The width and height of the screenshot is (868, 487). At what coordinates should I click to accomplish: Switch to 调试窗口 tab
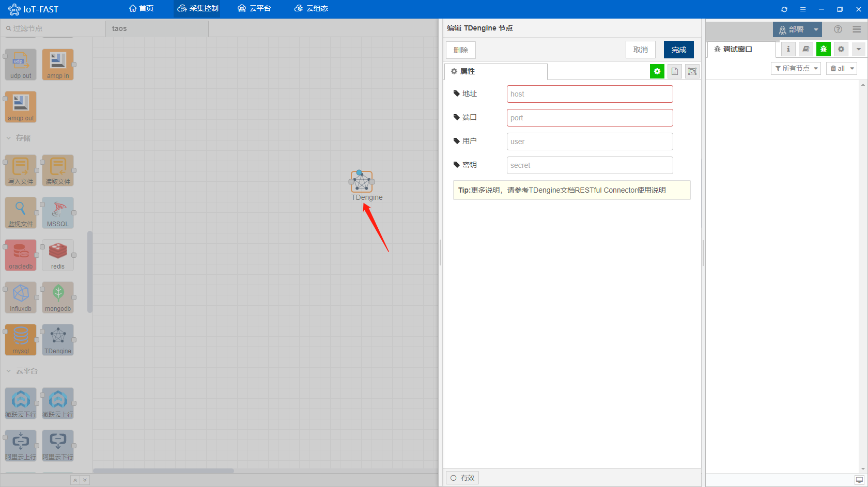(741, 49)
